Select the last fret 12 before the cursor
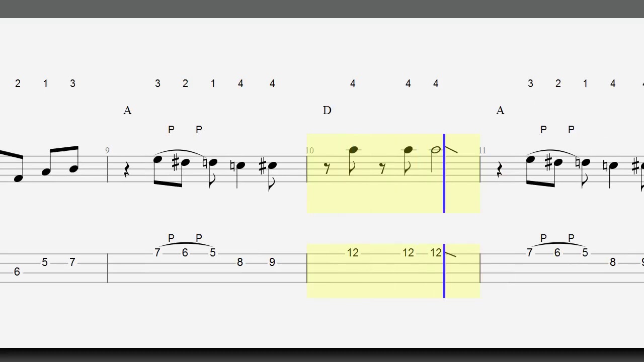 tap(436, 253)
